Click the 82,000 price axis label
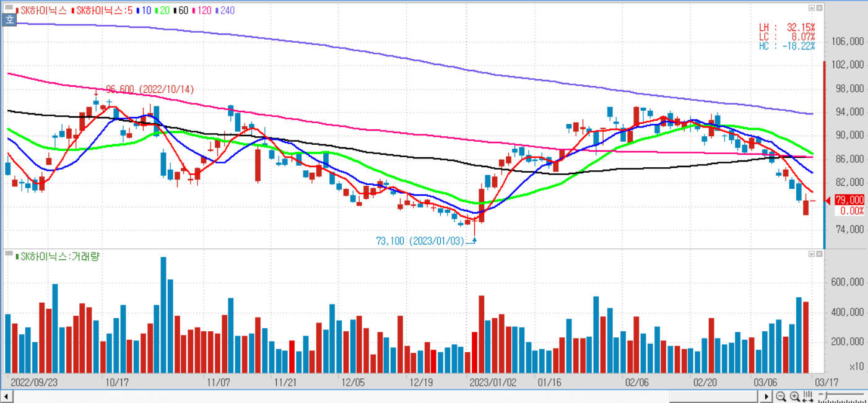The width and height of the screenshot is (868, 403). tap(851, 183)
